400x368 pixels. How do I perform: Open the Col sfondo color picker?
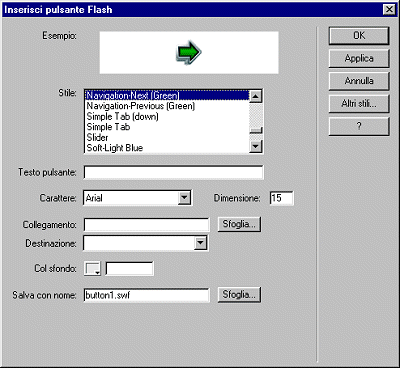tap(93, 268)
